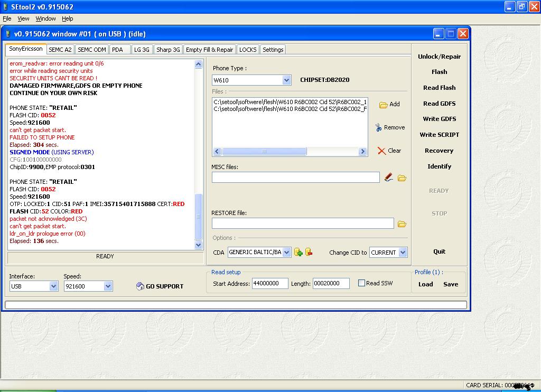Click the MISC files edit pencil icon

coord(388,178)
